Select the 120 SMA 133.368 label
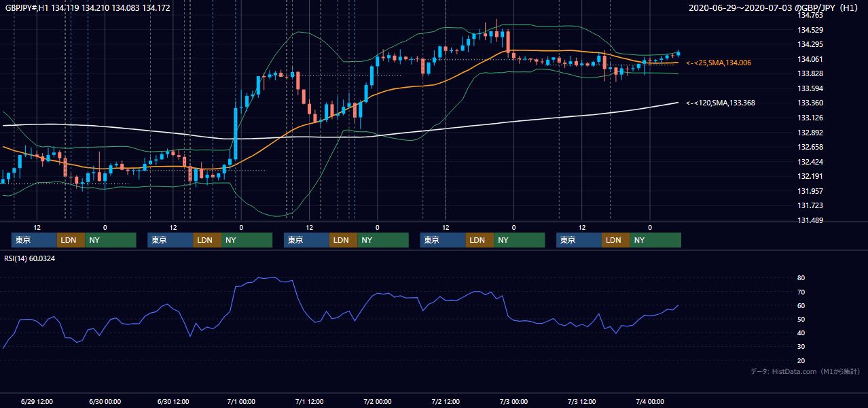 point(720,103)
